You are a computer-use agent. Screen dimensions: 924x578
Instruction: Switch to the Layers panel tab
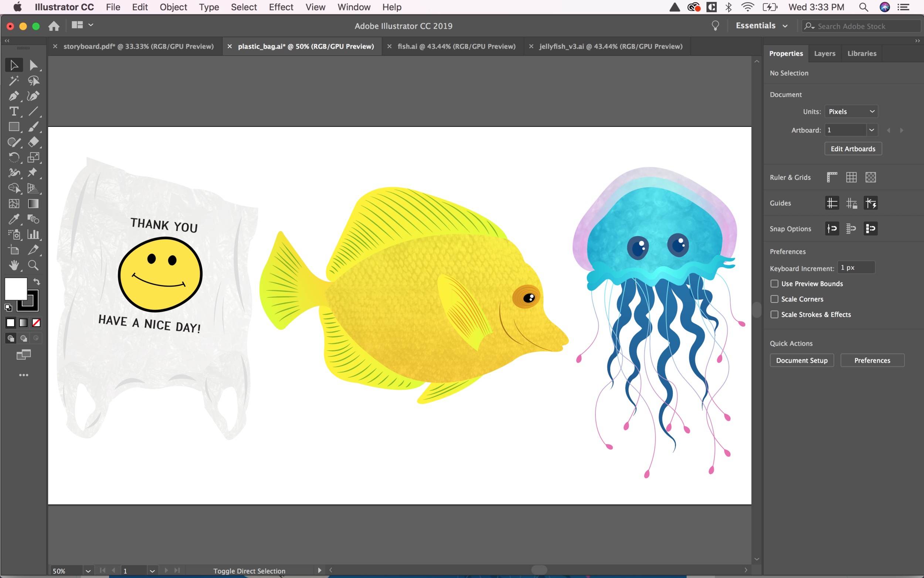(x=824, y=54)
